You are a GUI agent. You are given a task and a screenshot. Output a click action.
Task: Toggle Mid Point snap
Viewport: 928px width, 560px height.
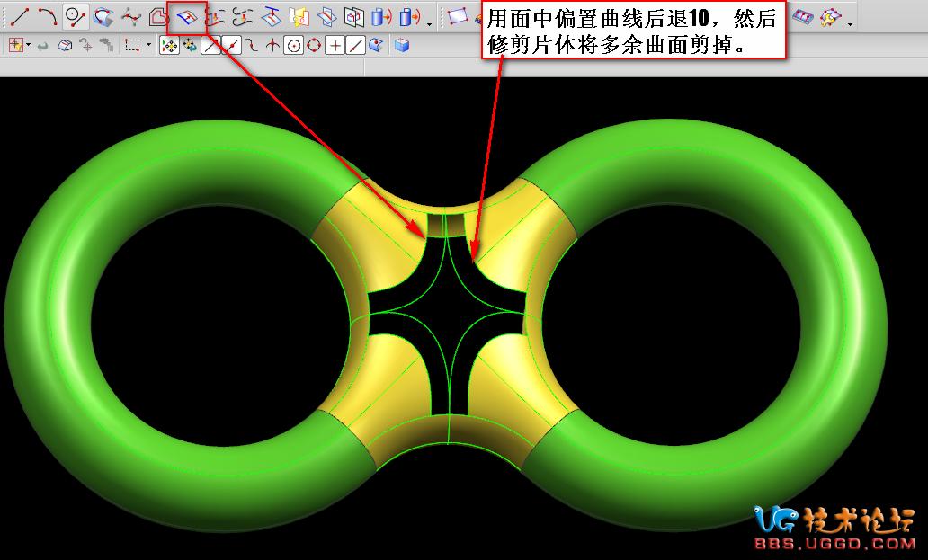click(231, 46)
